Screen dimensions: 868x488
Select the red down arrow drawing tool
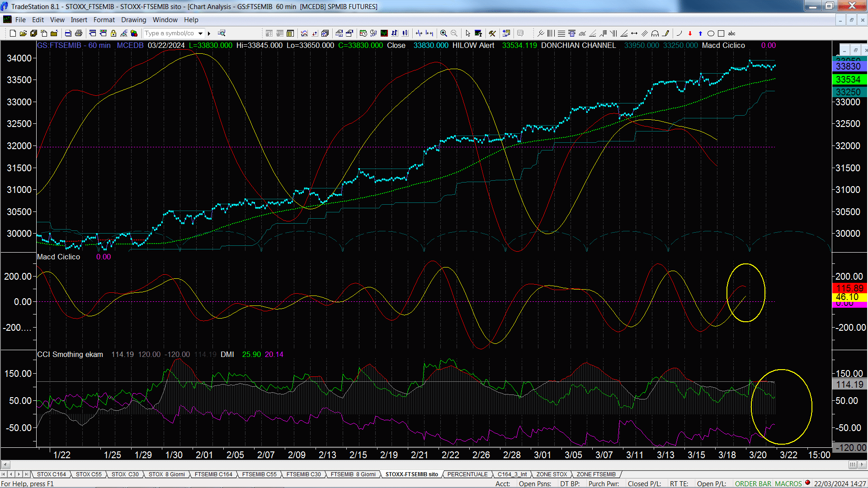click(690, 33)
